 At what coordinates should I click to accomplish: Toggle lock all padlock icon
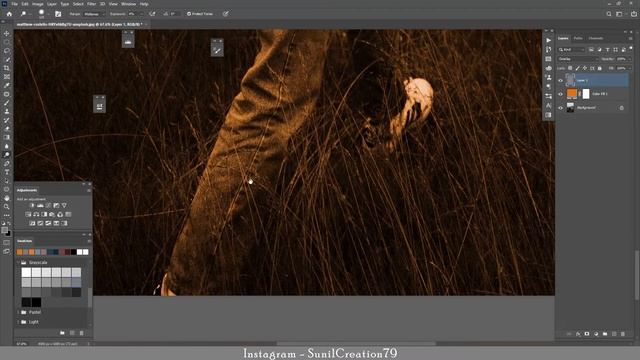[x=600, y=68]
